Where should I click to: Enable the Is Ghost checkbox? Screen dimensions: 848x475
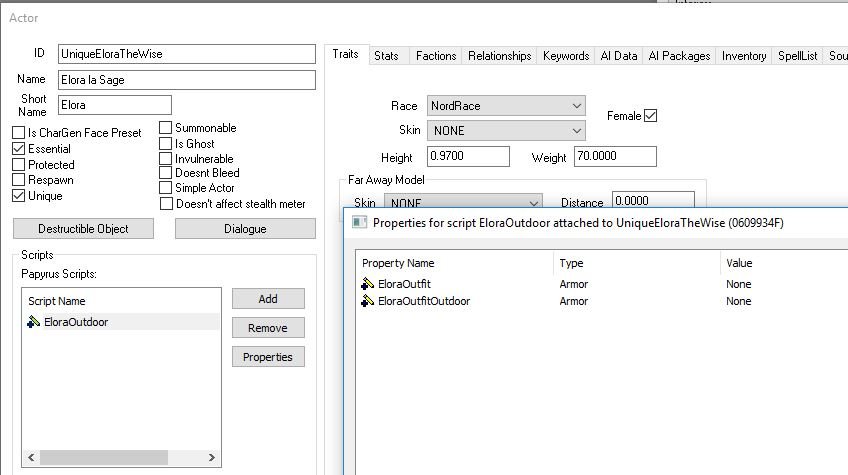pyautogui.click(x=165, y=144)
